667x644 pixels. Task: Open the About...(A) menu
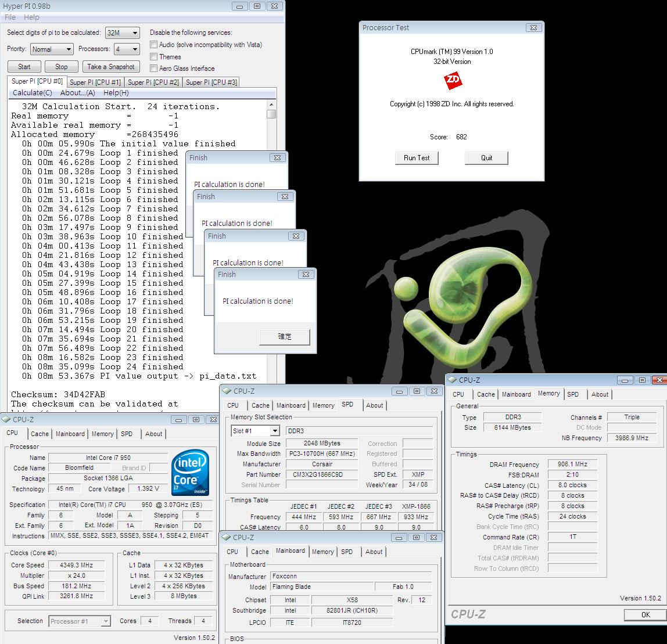coord(77,93)
